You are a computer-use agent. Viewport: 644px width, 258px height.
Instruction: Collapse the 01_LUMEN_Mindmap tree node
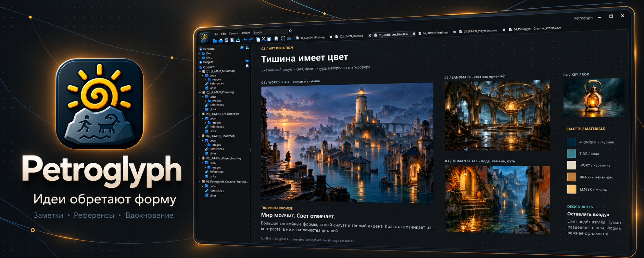tap(200, 72)
